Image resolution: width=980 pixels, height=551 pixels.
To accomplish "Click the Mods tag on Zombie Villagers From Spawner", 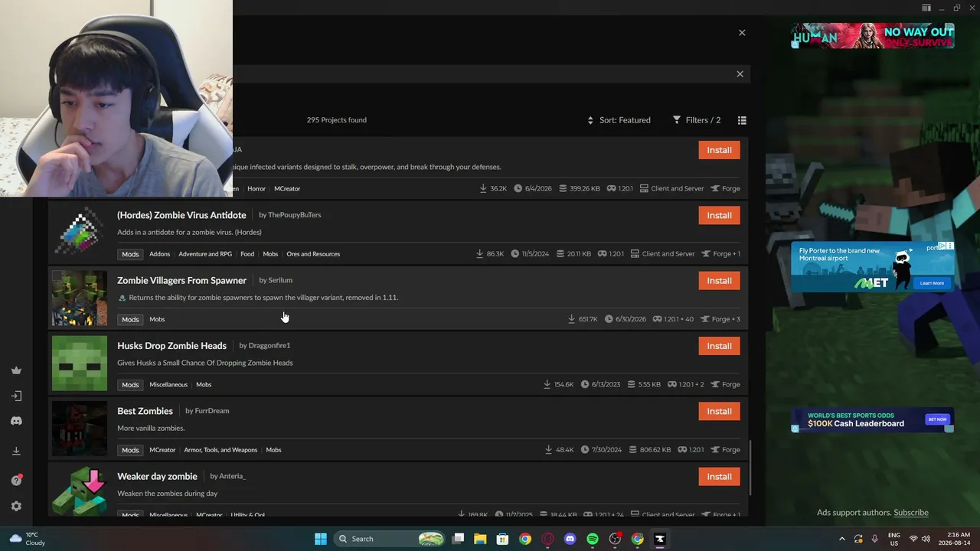I will click(130, 319).
